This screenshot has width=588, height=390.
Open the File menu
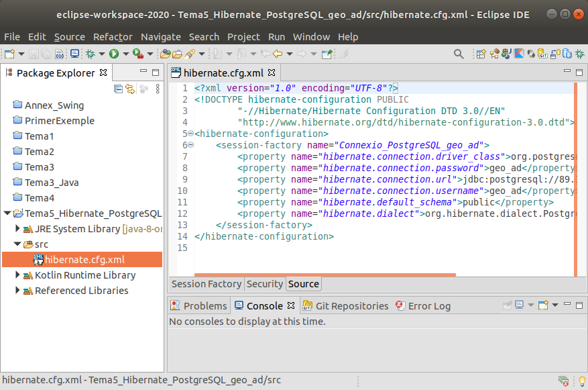pos(12,37)
